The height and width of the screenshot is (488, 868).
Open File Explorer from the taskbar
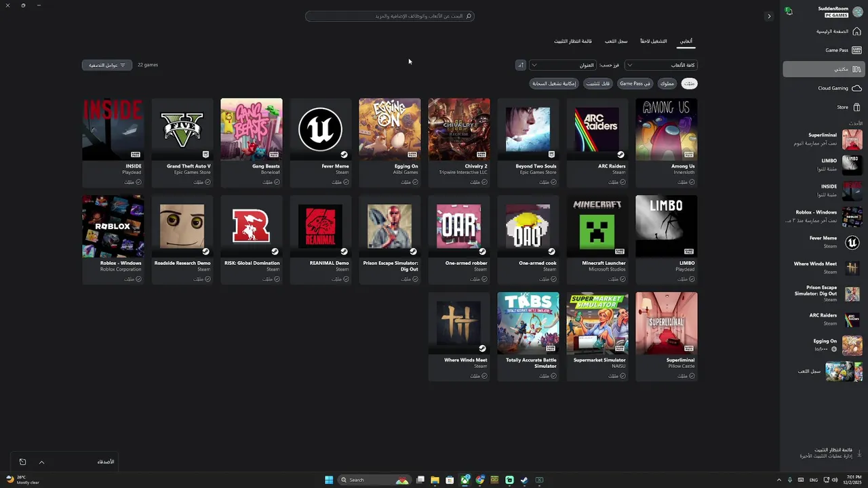pos(435,480)
